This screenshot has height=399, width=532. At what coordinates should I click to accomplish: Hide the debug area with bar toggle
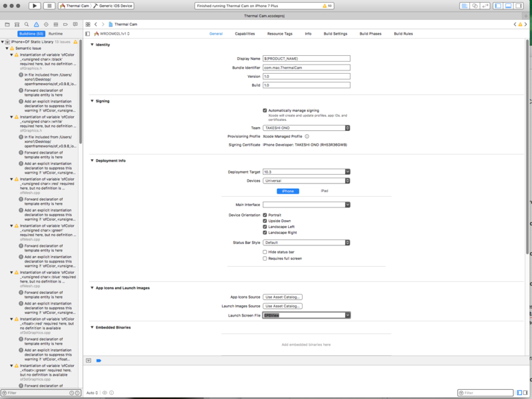tap(88, 360)
